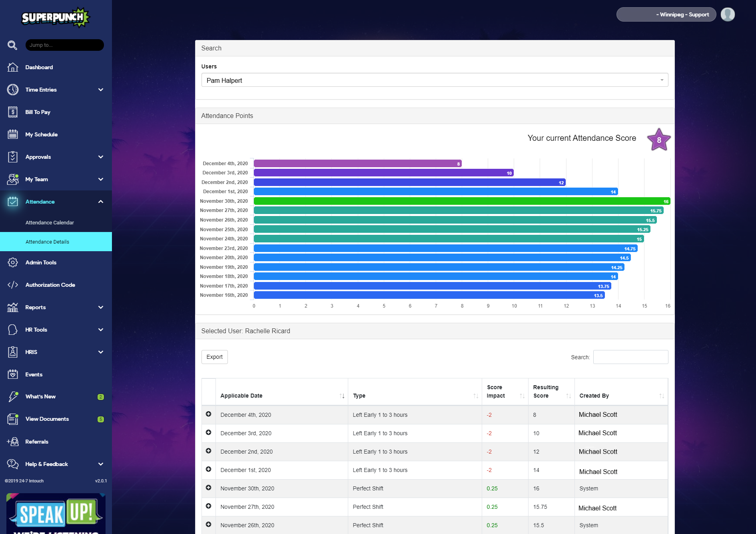Open the user profile avatar
The width and height of the screenshot is (756, 534).
click(727, 14)
